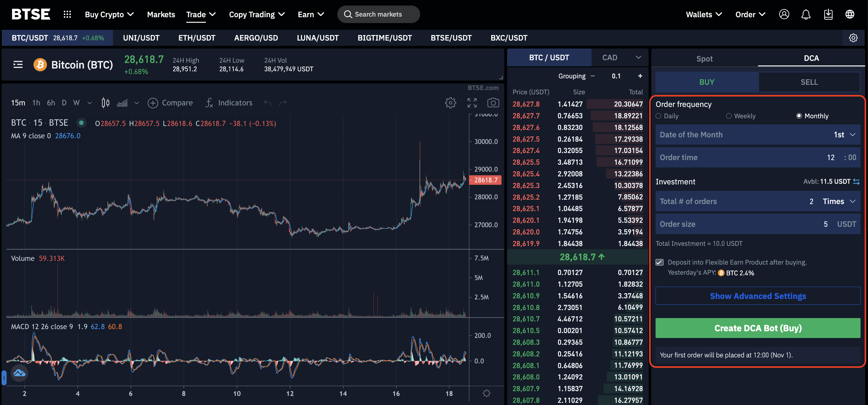Expand more timeframes chevron after W

coord(90,103)
